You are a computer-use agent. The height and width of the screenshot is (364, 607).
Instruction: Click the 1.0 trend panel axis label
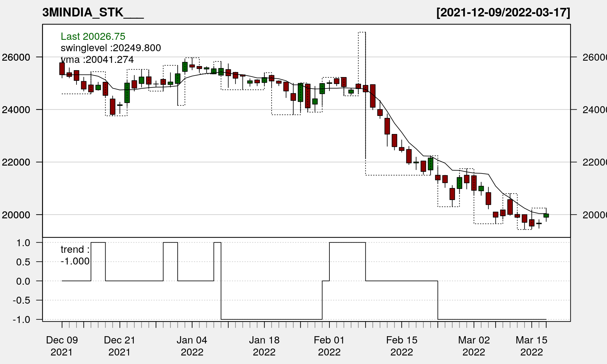23,243
